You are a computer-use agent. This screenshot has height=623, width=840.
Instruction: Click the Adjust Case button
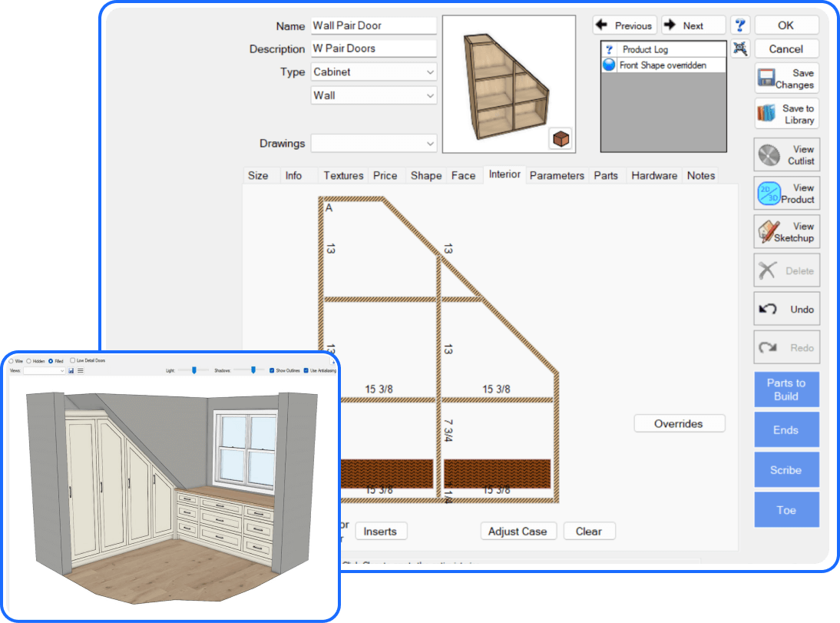518,532
